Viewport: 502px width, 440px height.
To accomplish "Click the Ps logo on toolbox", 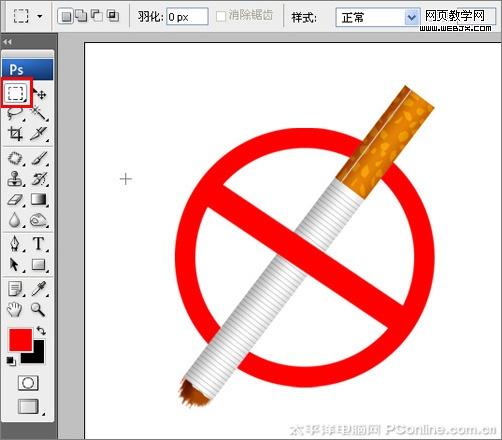I will point(27,69).
